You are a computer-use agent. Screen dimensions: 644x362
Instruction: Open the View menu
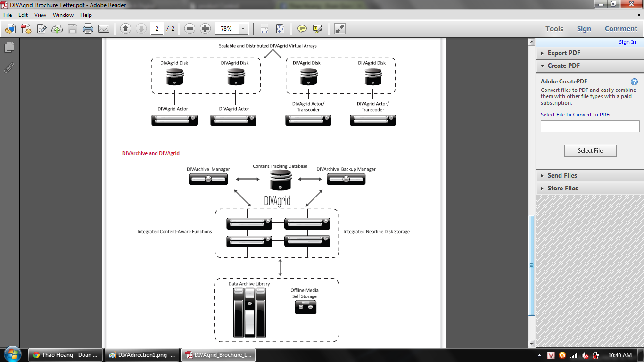(x=40, y=15)
